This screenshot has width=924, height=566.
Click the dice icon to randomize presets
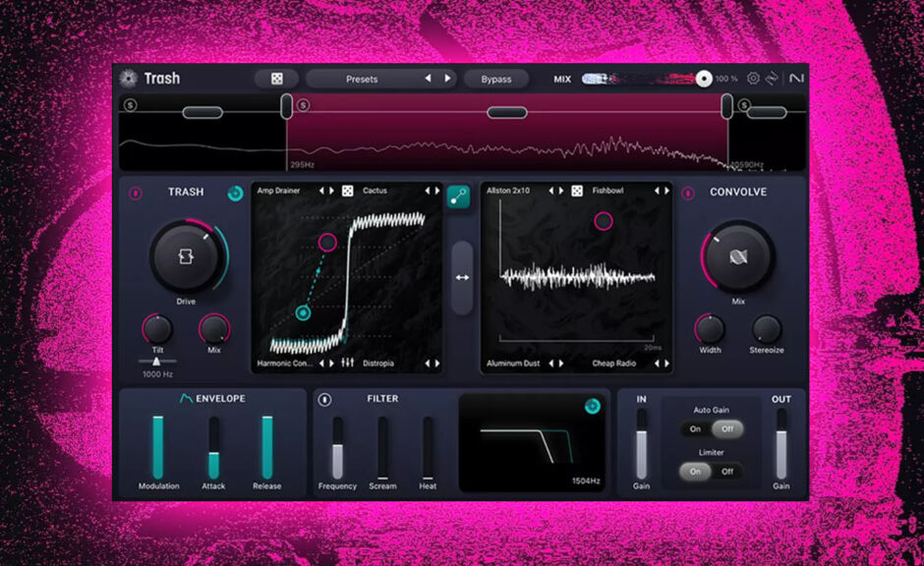[278, 79]
